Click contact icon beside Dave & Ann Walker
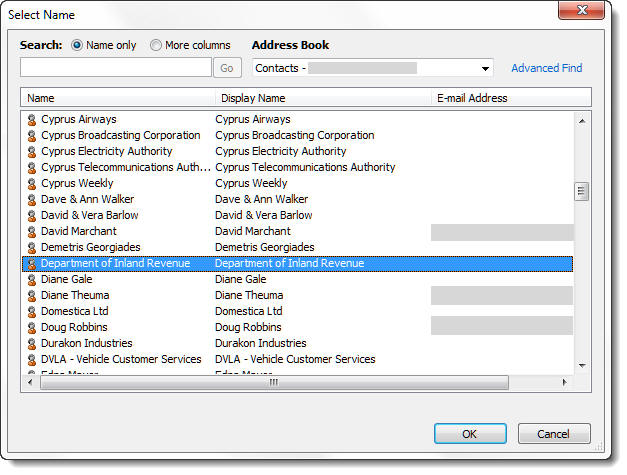Image resolution: width=627 pixels, height=475 pixels. tap(32, 200)
